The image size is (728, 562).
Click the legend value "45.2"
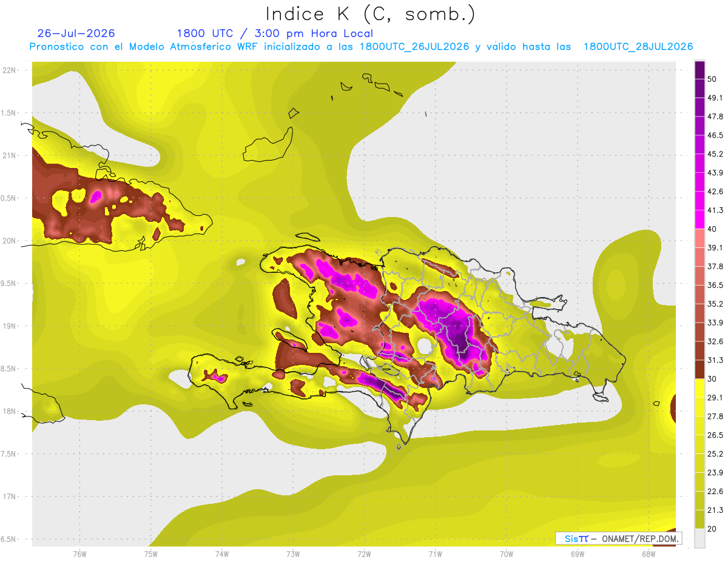coord(715,154)
